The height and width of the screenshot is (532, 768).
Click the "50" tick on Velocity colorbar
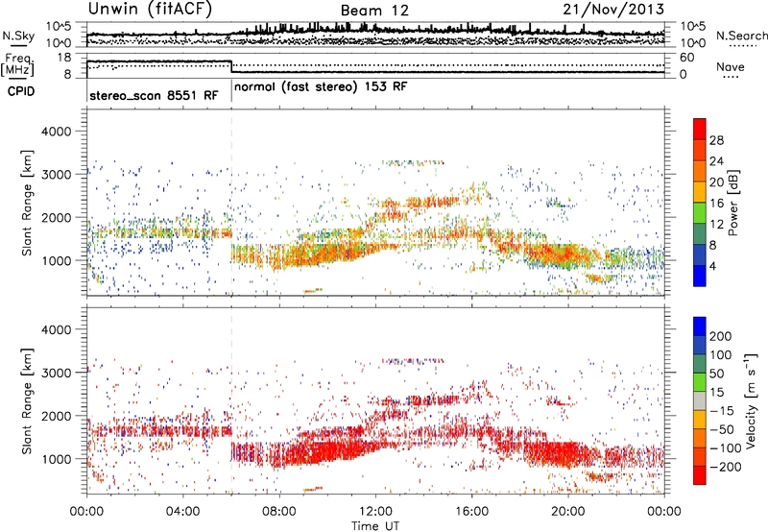point(716,374)
